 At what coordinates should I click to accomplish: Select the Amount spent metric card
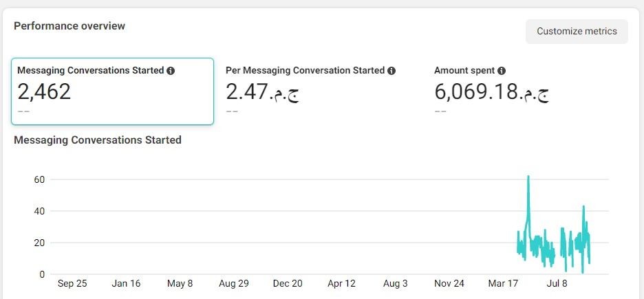[x=529, y=91]
